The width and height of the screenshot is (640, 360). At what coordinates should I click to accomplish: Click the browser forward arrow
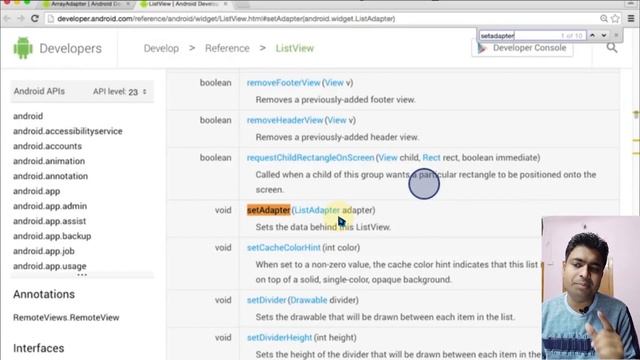(x=21, y=19)
